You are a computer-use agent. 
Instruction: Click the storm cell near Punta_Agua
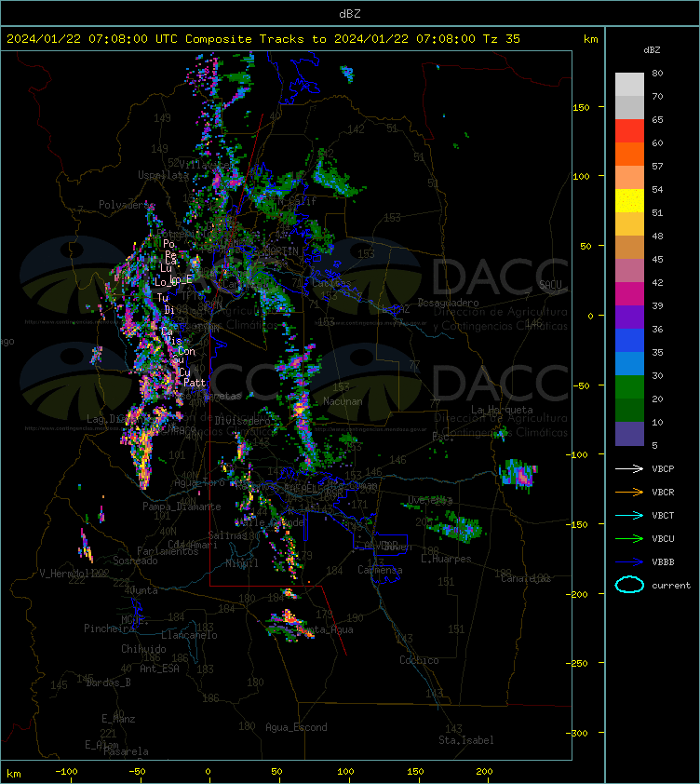tap(290, 625)
